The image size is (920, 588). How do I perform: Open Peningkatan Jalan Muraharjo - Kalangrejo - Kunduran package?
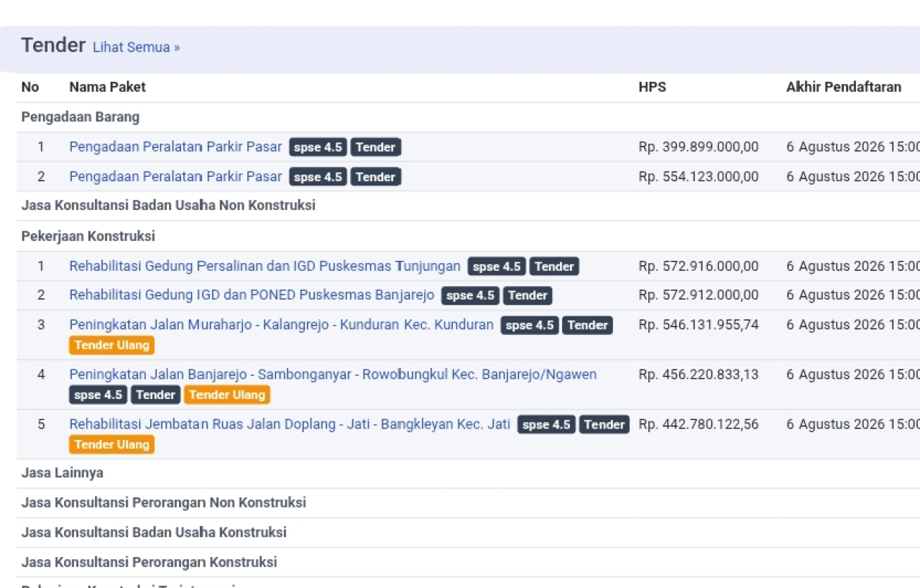pyautogui.click(x=281, y=324)
